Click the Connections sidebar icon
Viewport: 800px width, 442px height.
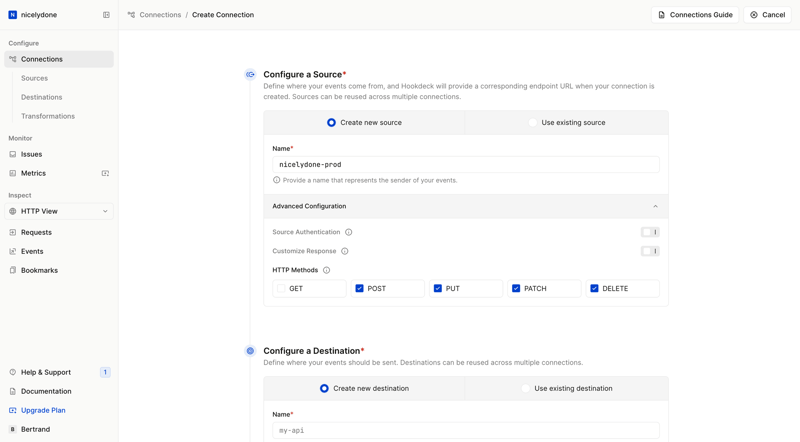click(13, 59)
